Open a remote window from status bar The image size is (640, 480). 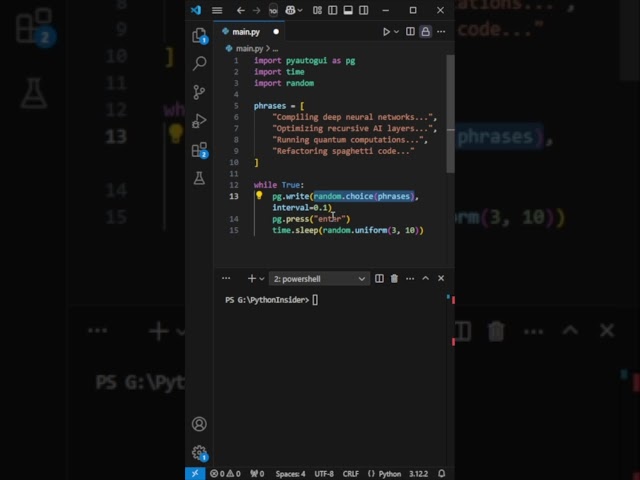click(195, 473)
